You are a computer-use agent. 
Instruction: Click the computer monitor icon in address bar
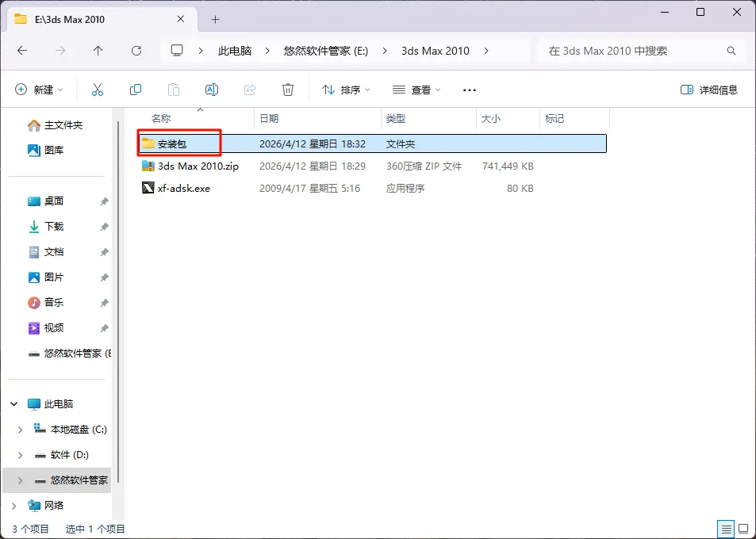coord(177,51)
